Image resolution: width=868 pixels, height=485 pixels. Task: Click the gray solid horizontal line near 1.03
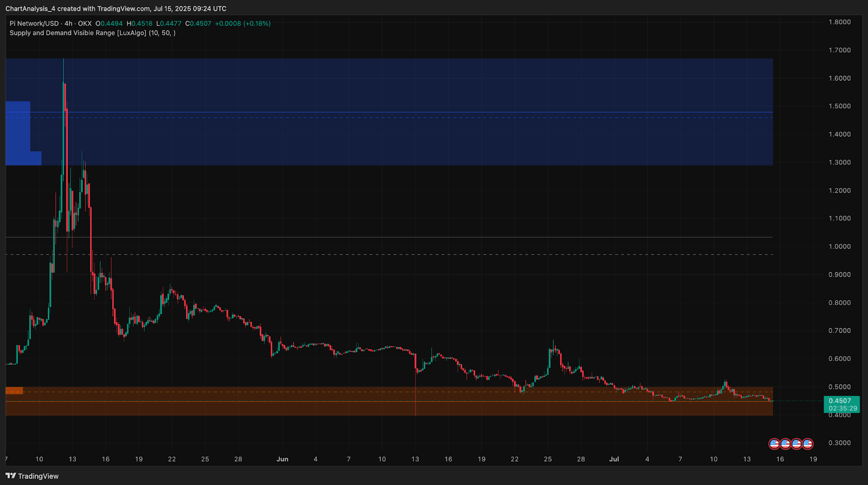pos(389,237)
